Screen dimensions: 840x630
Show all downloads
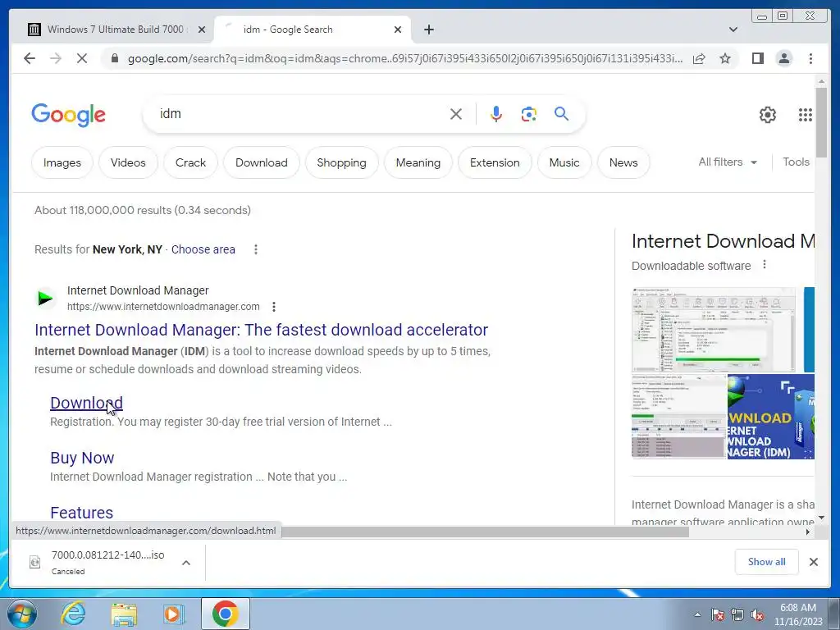tap(767, 562)
